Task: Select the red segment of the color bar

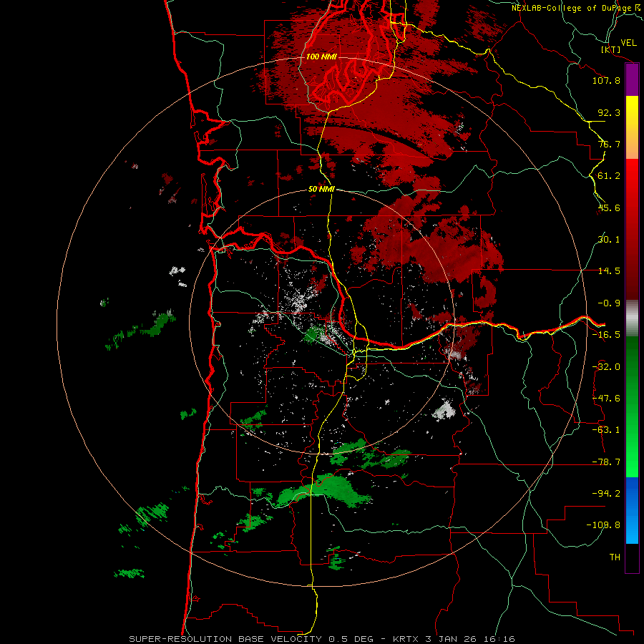Action: click(632, 229)
